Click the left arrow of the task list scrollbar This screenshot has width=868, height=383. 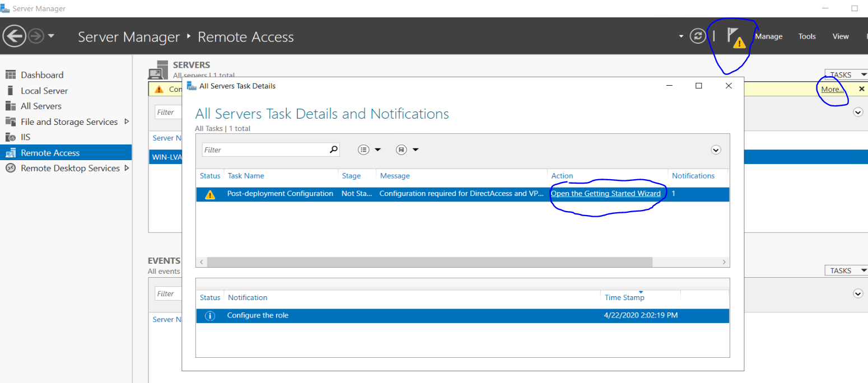[x=202, y=262]
